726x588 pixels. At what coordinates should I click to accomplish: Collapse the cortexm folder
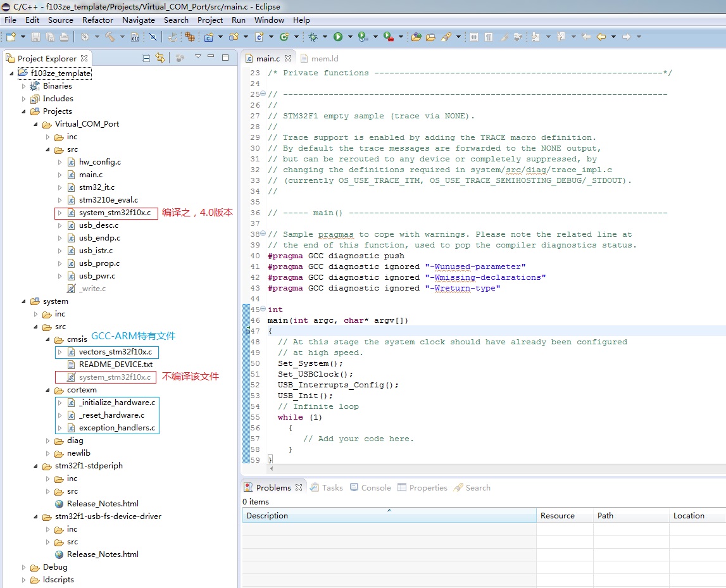click(x=47, y=390)
